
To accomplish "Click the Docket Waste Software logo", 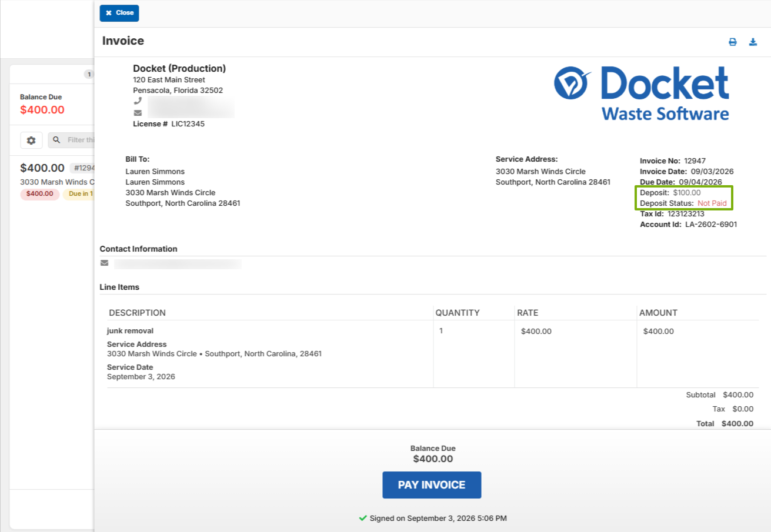I will [x=642, y=93].
